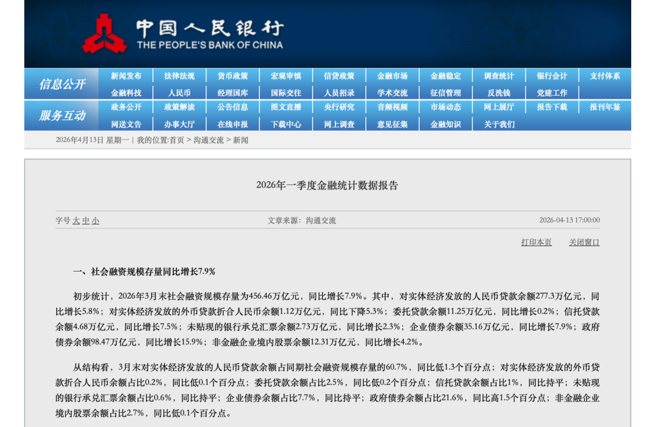Set font size to large (大)
The width and height of the screenshot is (667, 427).
coord(75,220)
